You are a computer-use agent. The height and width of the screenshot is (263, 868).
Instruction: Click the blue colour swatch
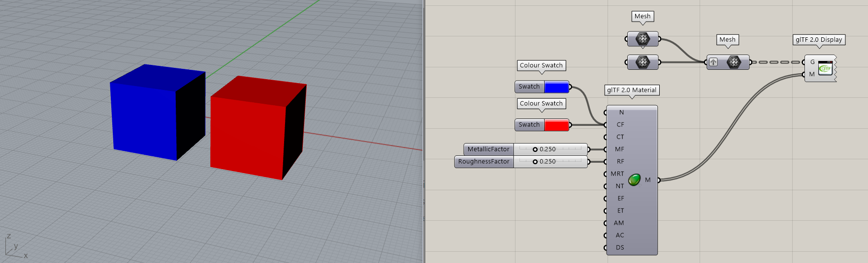pyautogui.click(x=556, y=87)
